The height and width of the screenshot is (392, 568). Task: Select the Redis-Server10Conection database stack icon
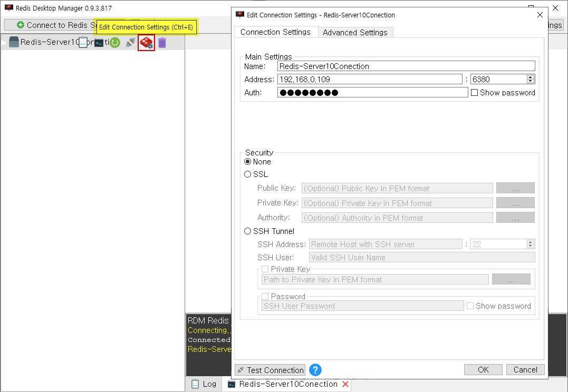point(14,42)
